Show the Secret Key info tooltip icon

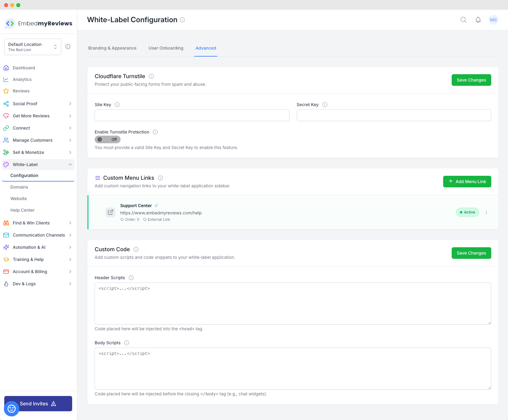[325, 105]
